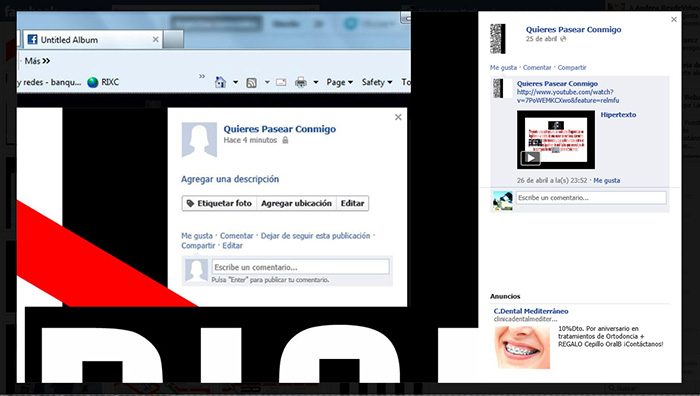
Task: Click the QR code profile thumbnail
Action: (497, 39)
